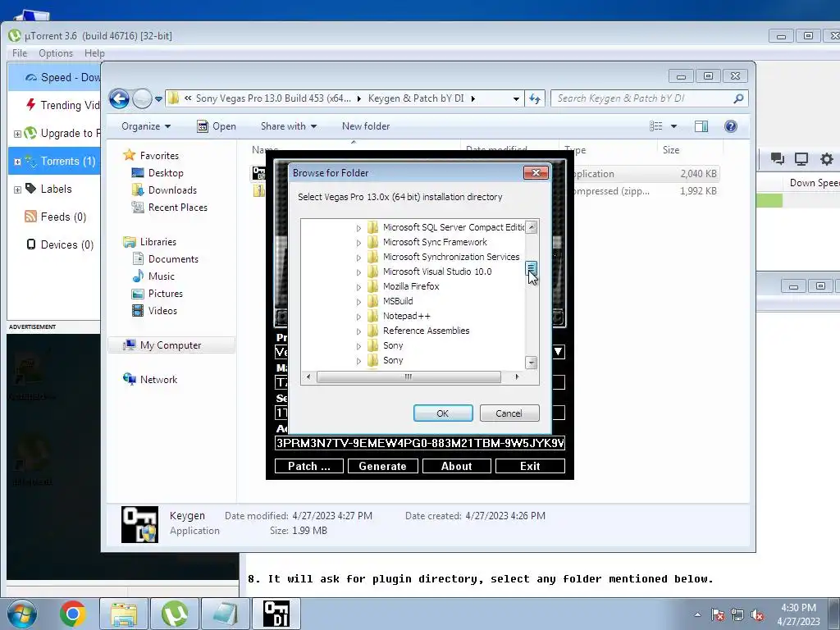Open uTorrent settings gear icon
Image resolution: width=840 pixels, height=630 pixels.
click(827, 158)
